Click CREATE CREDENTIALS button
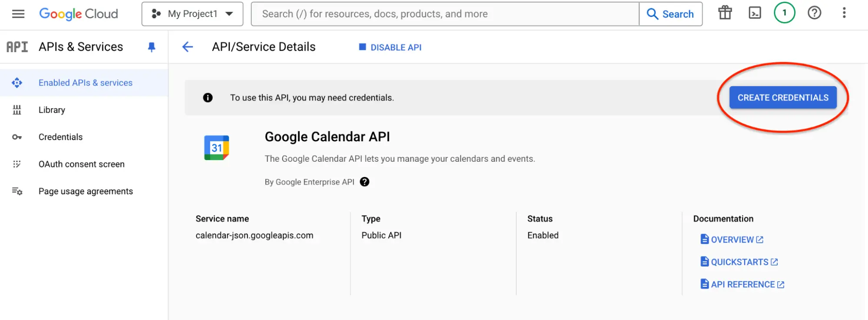The height and width of the screenshot is (320, 868). pyautogui.click(x=783, y=98)
